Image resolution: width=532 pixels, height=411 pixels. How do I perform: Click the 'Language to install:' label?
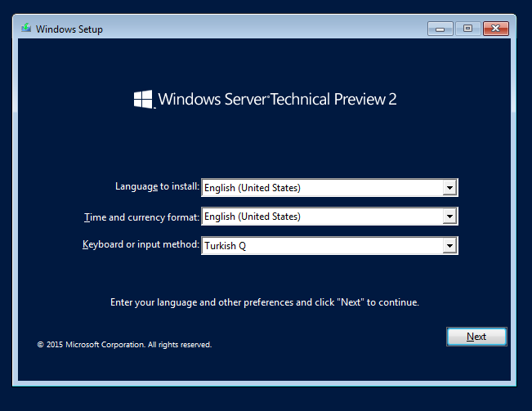click(x=157, y=186)
